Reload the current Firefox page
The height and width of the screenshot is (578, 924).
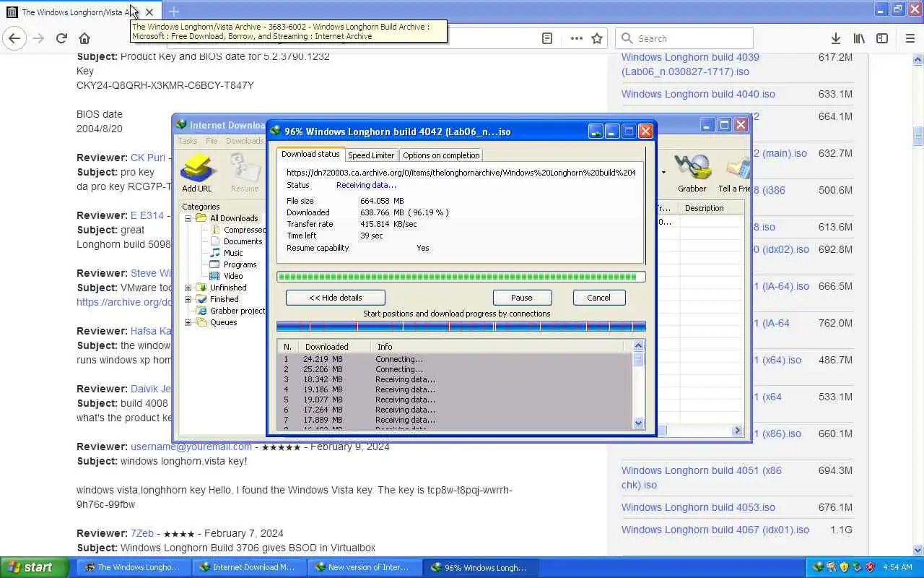[61, 38]
